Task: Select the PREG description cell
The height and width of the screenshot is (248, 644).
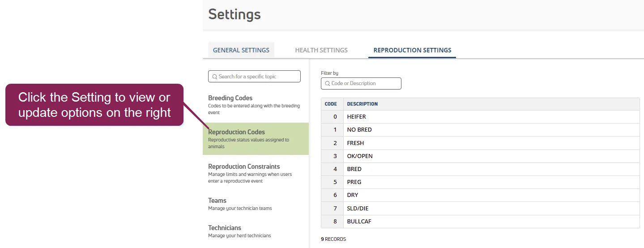Action: tap(491, 182)
